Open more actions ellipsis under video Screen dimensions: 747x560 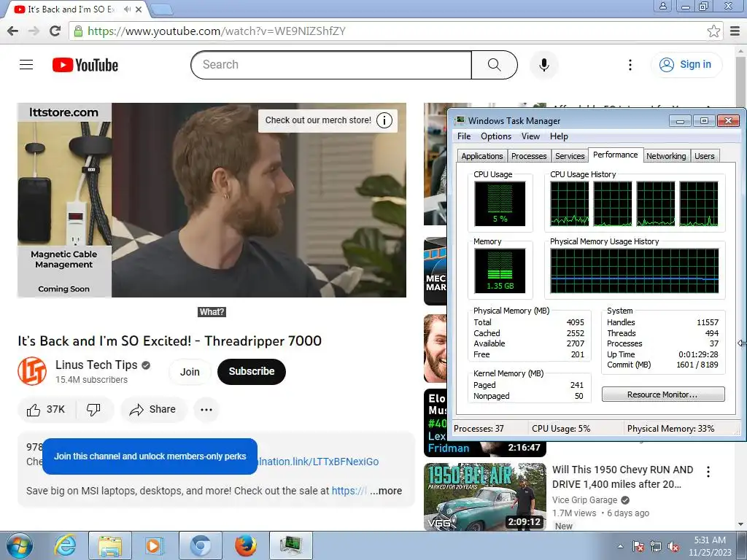[x=206, y=410]
